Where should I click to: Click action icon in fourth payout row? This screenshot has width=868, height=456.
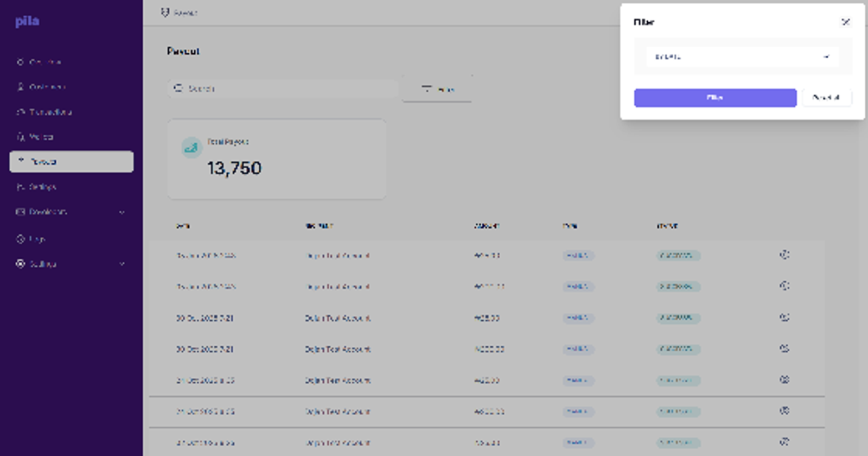[x=784, y=349]
